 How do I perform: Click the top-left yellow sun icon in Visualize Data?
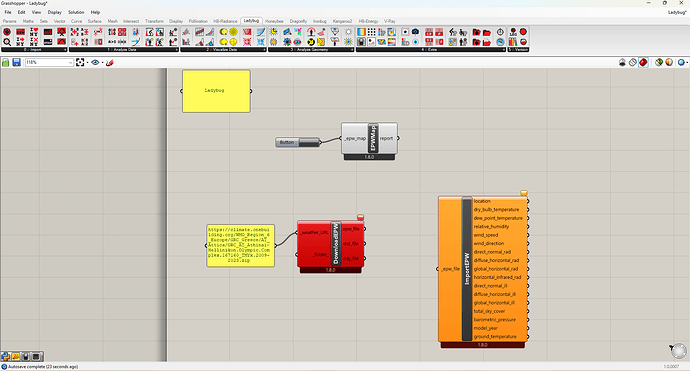[x=224, y=32]
